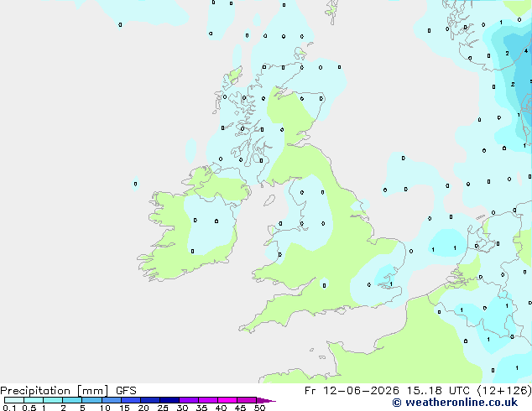
Task: Select the 30–35 mm purple legend swatch
Action: point(188,400)
